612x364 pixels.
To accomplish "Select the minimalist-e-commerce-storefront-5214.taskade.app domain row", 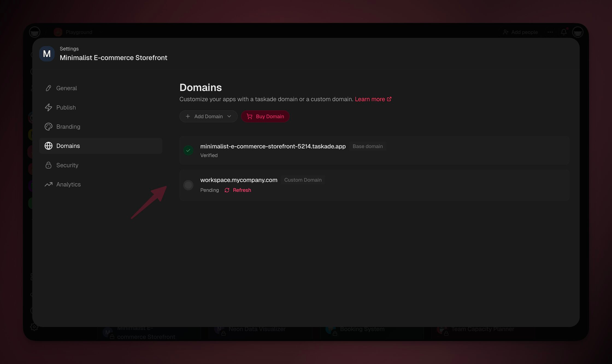I will [273, 146].
